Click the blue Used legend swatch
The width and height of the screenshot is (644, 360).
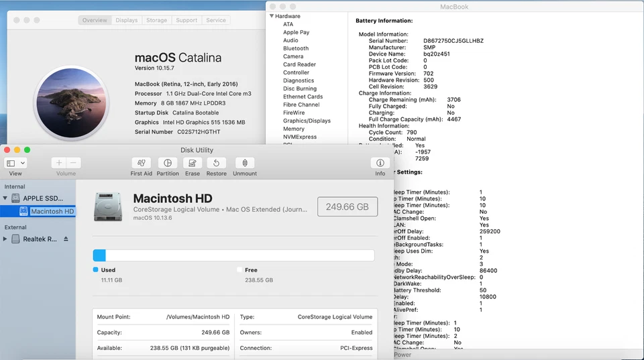point(96,269)
